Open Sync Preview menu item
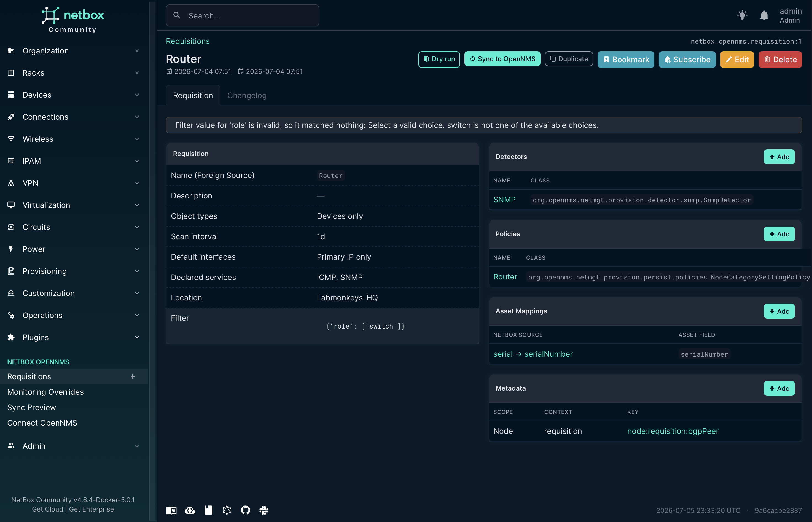 [x=31, y=407]
